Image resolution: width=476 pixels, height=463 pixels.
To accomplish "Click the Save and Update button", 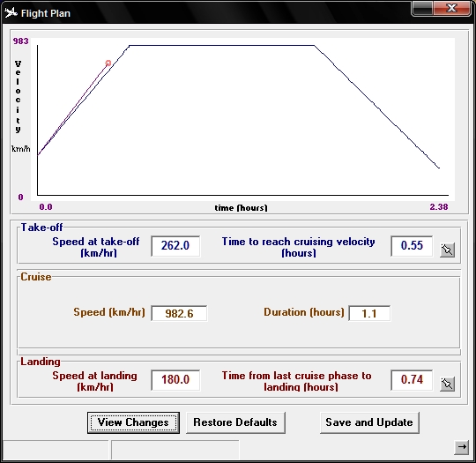I will (x=369, y=422).
